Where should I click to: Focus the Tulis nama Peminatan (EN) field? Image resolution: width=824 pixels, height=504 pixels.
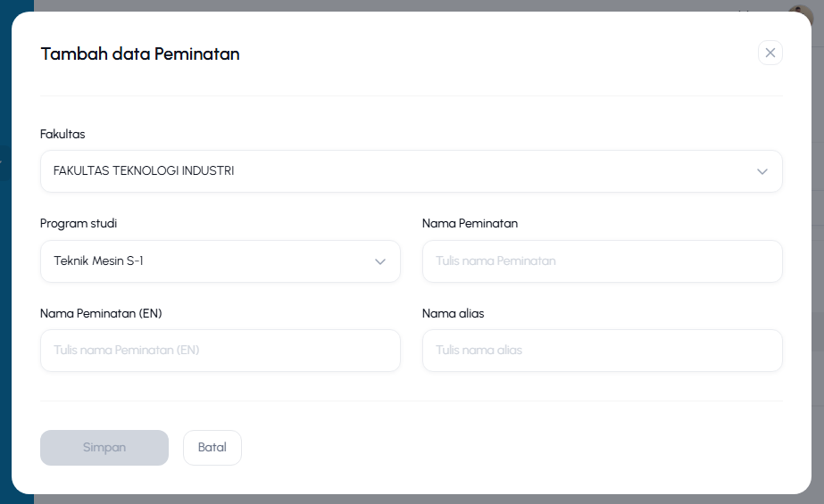[221, 351]
